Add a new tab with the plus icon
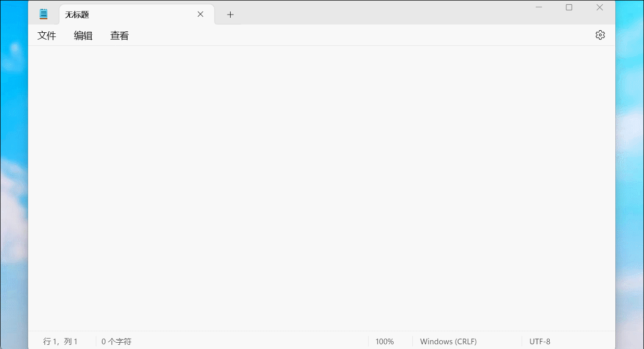644x349 pixels. tap(230, 15)
